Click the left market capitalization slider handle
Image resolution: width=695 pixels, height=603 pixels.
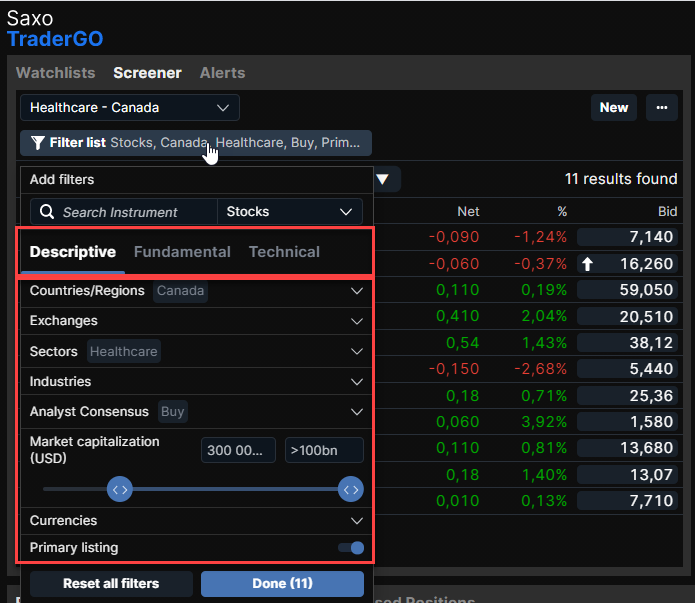pos(120,489)
